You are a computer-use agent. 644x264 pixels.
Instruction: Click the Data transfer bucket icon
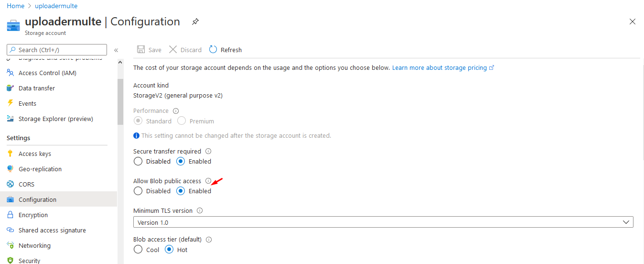pos(10,88)
